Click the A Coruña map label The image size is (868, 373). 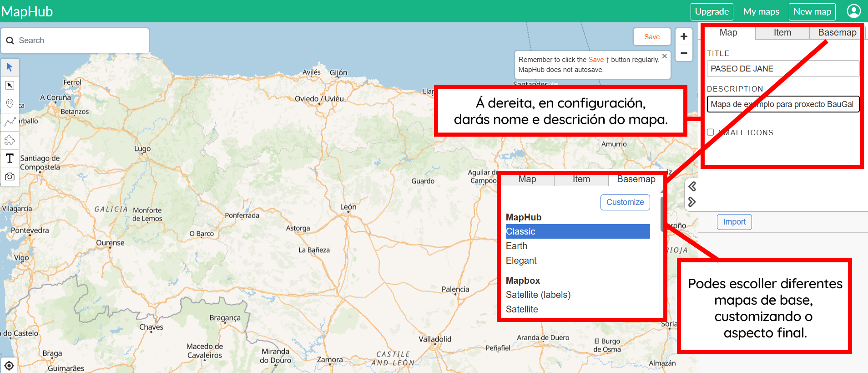click(x=56, y=97)
